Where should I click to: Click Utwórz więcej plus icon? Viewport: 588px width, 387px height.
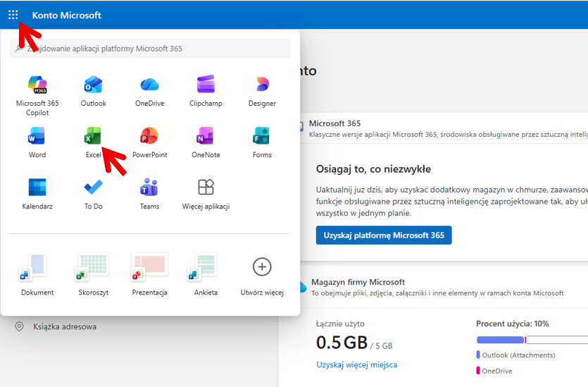point(262,267)
